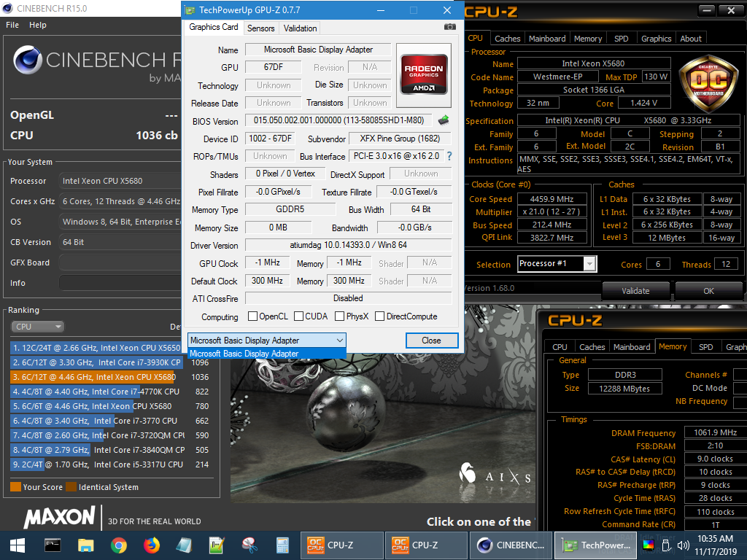Click the Gigabyte OC badge in CPU-Z
Viewport: 747px width, 560px height.
(x=708, y=85)
